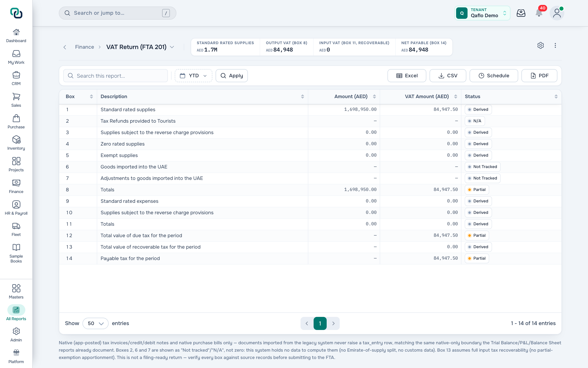Select page 1 in pagination
The image size is (588, 368).
click(x=320, y=323)
